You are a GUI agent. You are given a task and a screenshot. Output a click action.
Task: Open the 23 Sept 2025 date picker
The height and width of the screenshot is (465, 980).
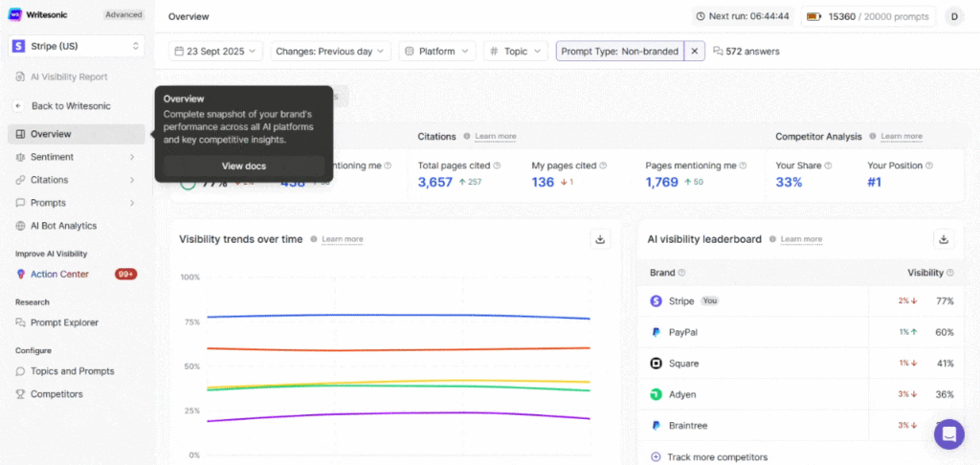[x=216, y=51]
